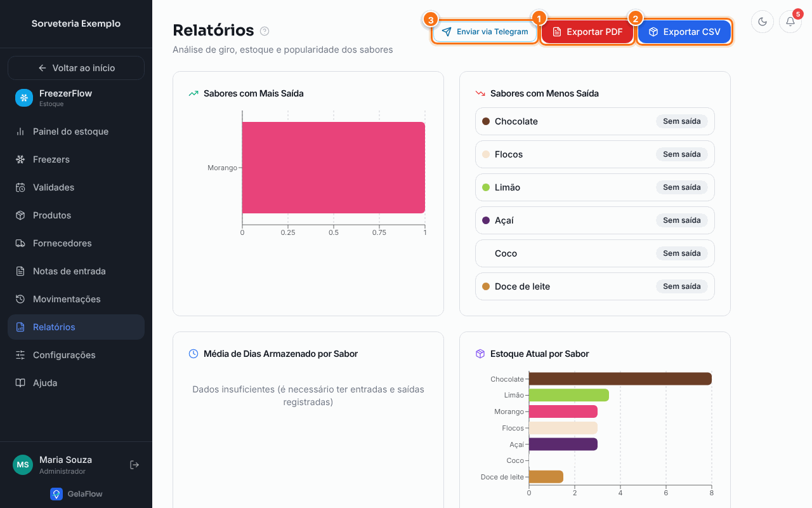Click the sliders icon beside Configurações
The height and width of the screenshot is (508, 812).
[x=20, y=355]
